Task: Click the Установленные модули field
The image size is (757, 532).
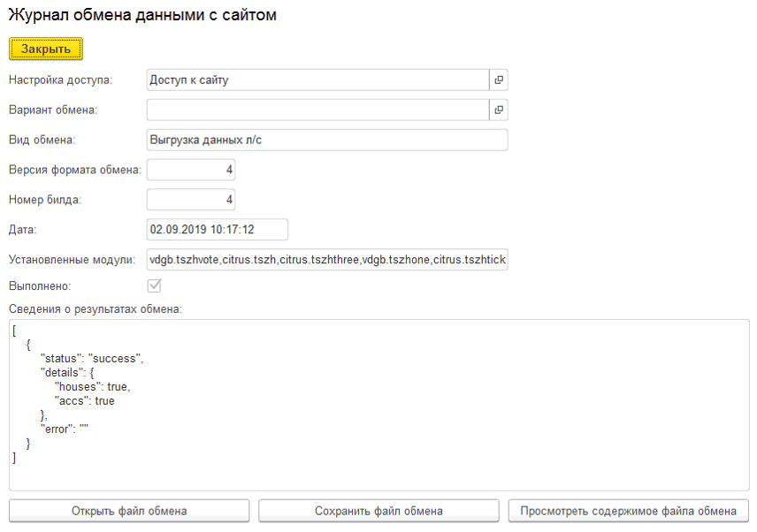Action: tap(326, 260)
